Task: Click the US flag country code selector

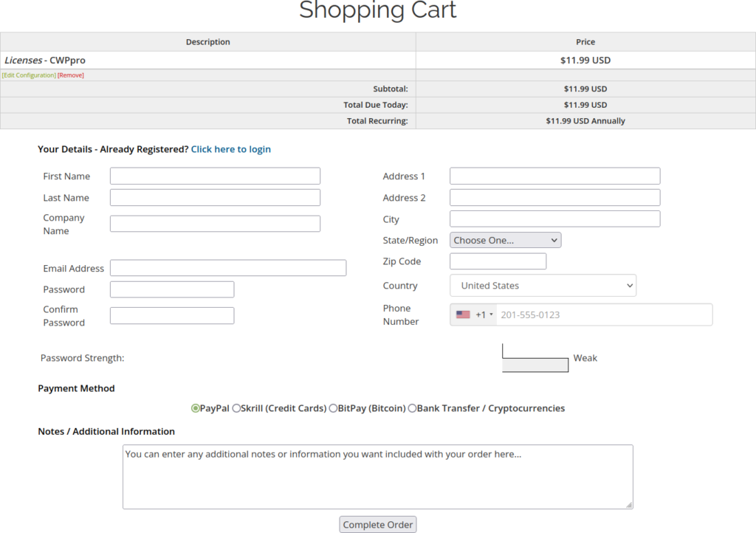Action: [463, 314]
